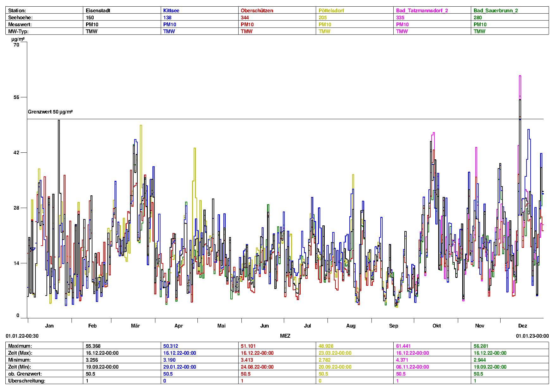
Task: Click the Oberschützen station header
Action: 257,10
